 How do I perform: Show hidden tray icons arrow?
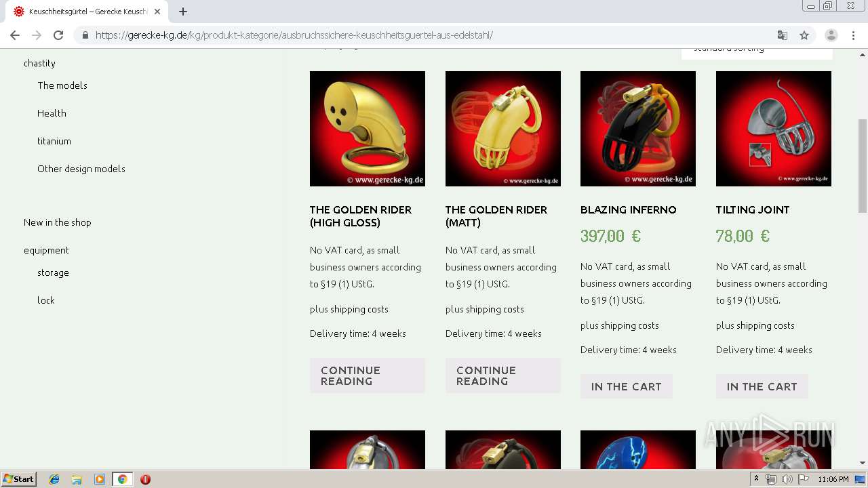757,479
